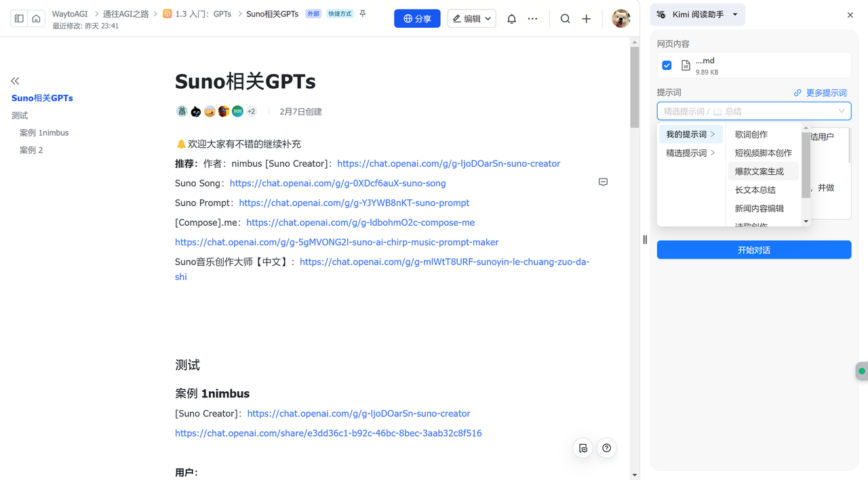Click 开始对话 button
The image size is (868, 480).
754,250
